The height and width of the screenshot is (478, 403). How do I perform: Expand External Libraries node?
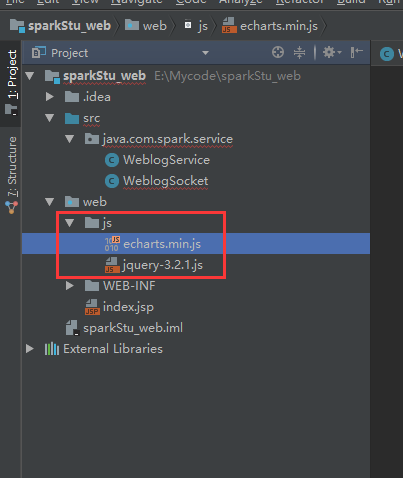coord(30,349)
